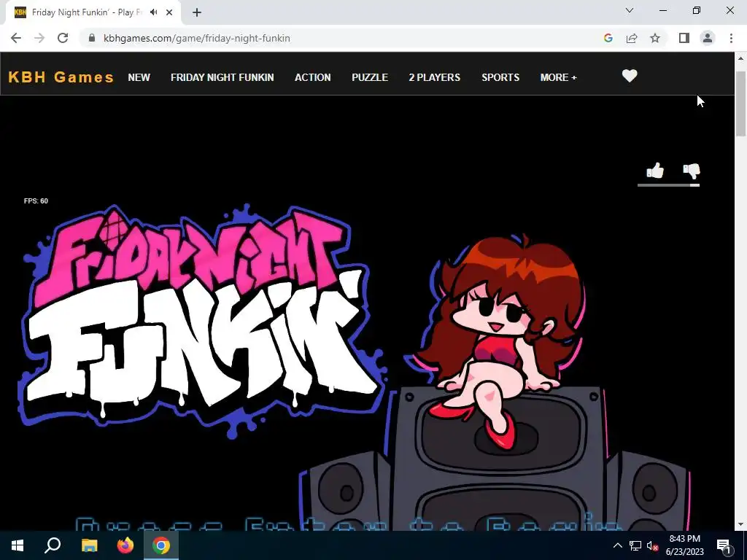Bookmark this tab with star icon
Viewport: 747px width, 560px height.
click(x=655, y=38)
